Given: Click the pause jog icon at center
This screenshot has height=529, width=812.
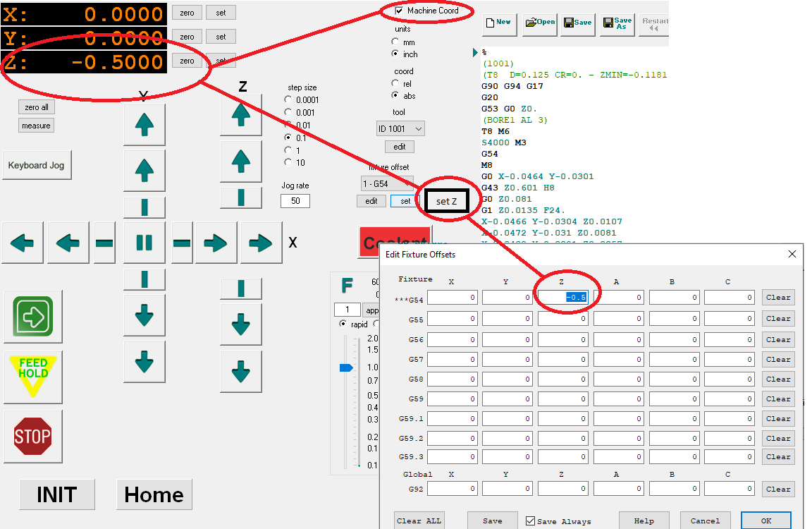Looking at the screenshot, I should click(x=144, y=243).
